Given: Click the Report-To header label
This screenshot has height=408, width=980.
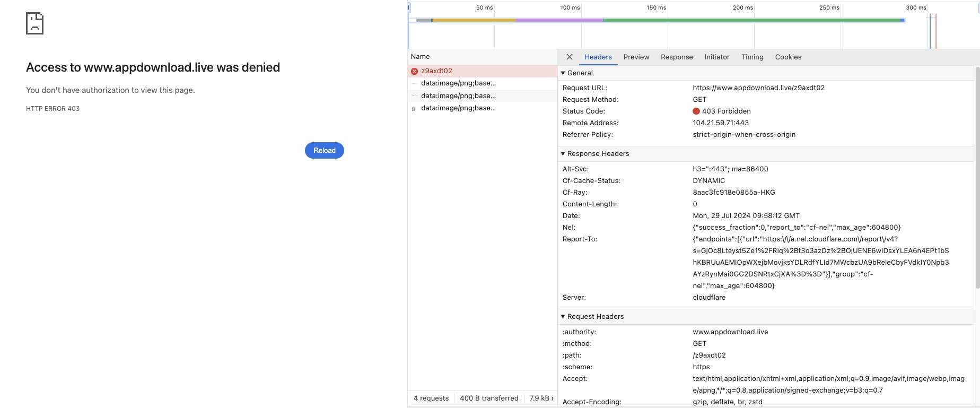Looking at the screenshot, I should coord(580,239).
